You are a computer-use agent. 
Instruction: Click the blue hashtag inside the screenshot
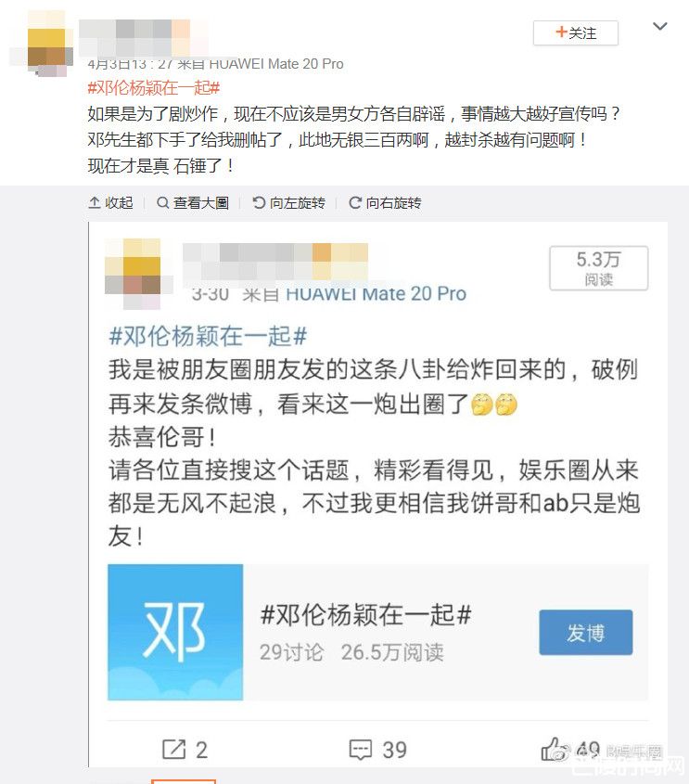(x=208, y=336)
